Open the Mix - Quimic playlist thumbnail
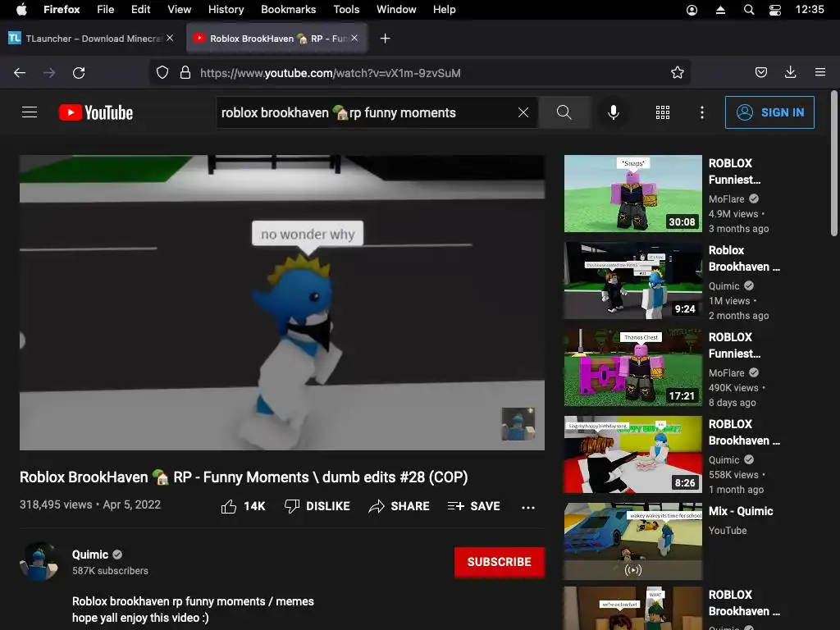Viewport: 840px width, 630px height. [632, 541]
